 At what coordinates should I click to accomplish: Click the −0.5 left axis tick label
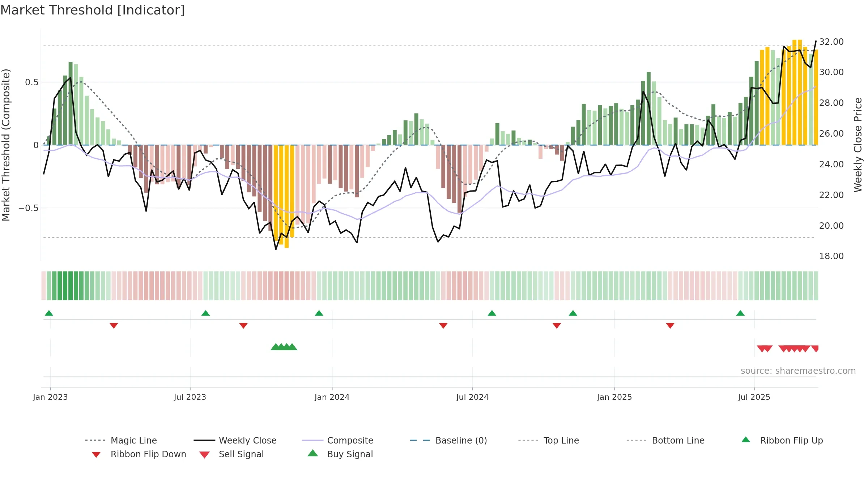[28, 208]
